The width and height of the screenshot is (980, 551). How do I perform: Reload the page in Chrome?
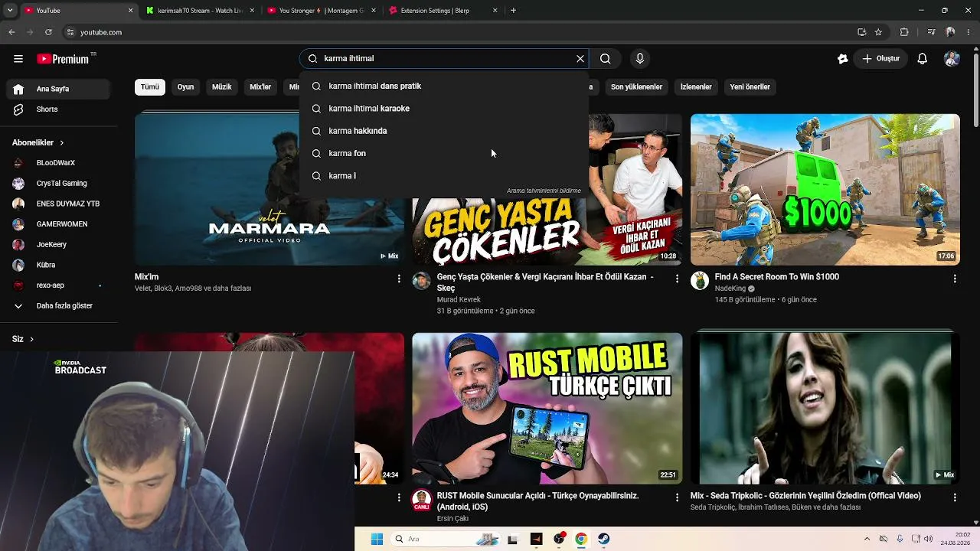tap(48, 32)
